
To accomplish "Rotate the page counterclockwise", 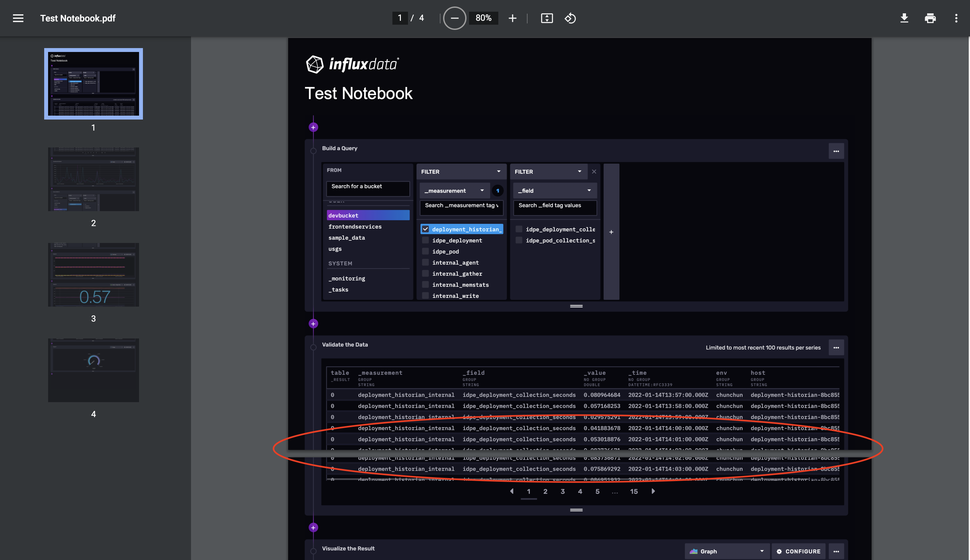I will tap(570, 18).
